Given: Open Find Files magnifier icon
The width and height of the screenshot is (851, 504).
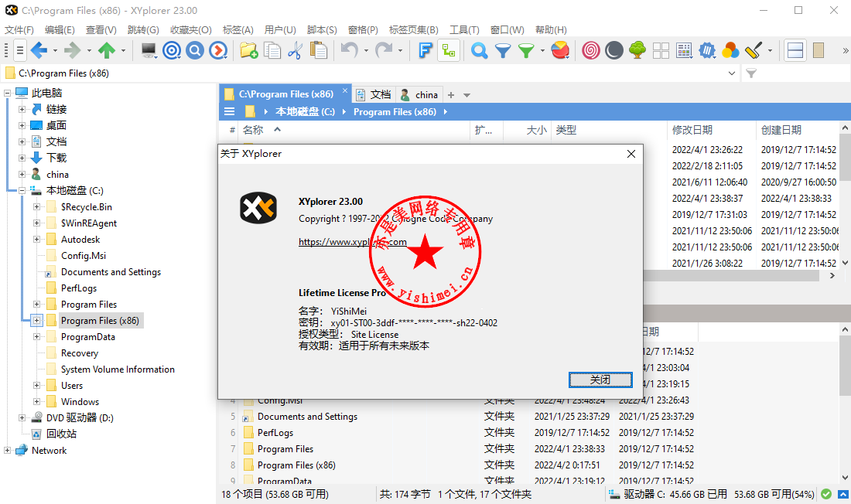Looking at the screenshot, I should tap(479, 51).
